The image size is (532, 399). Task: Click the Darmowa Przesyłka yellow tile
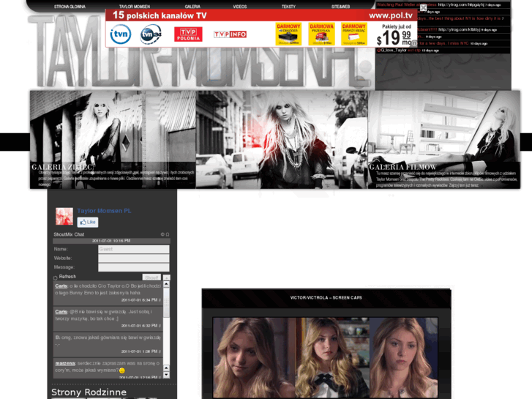pos(321,34)
